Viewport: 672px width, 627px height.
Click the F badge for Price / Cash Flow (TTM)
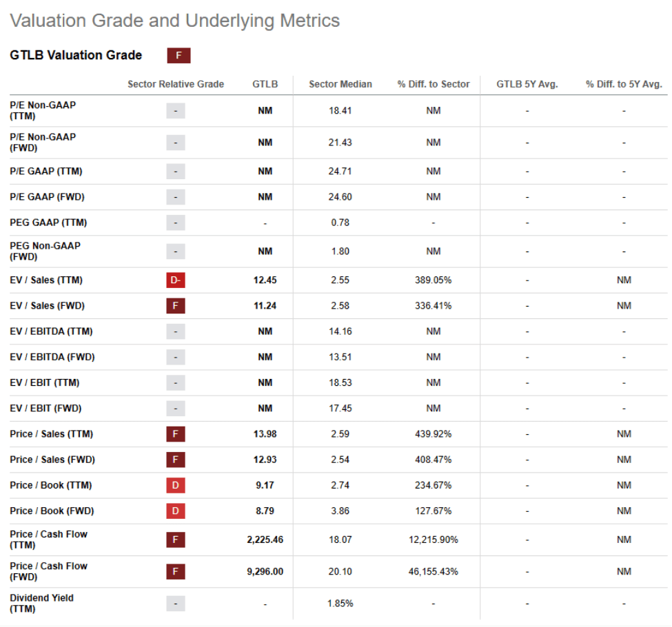click(176, 540)
